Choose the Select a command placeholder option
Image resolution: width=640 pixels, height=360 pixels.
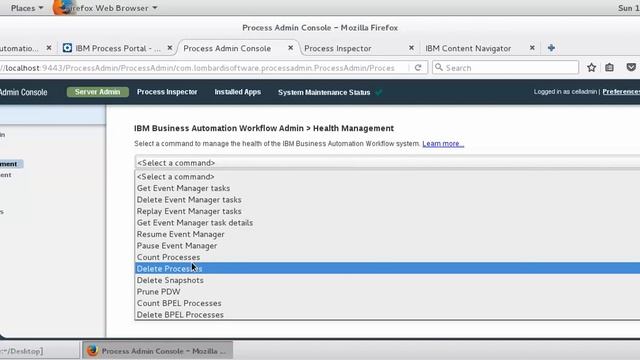[x=387, y=177]
